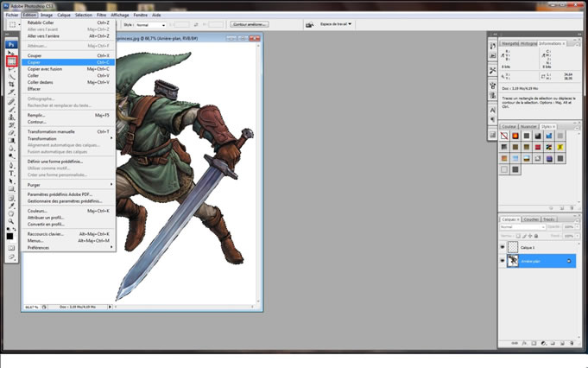
Task: Toggle lock transparent pixels in Calques panel
Action: pyautogui.click(x=518, y=236)
